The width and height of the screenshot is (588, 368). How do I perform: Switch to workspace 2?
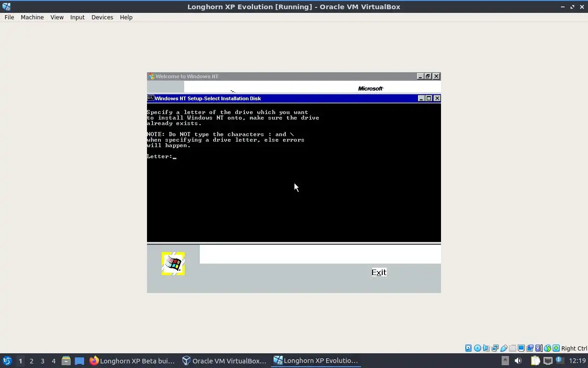click(31, 361)
